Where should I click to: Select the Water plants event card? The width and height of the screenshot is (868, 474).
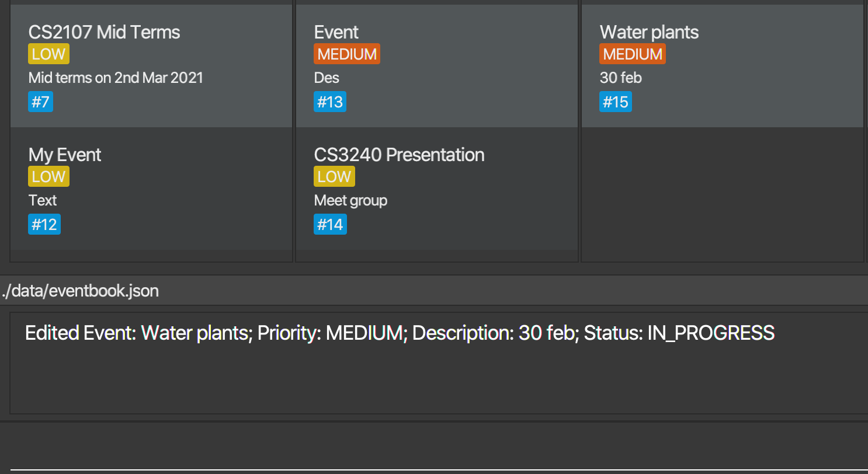pos(723,66)
